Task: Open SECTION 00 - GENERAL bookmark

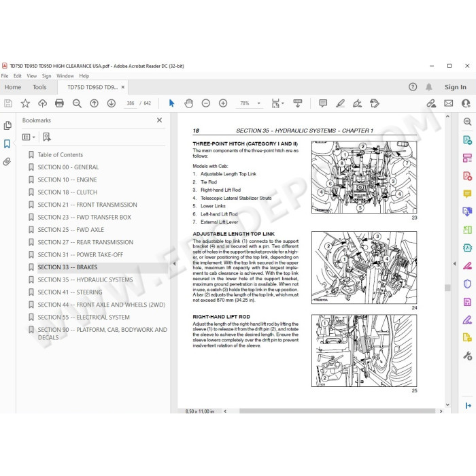Action: pyautogui.click(x=68, y=167)
